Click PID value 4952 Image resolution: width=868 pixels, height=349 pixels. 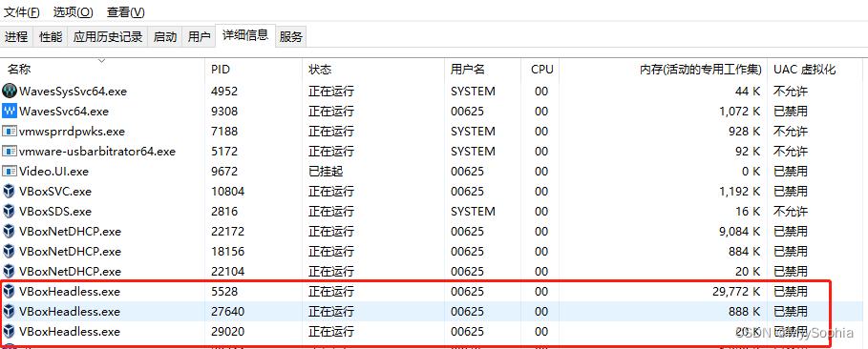tap(224, 92)
